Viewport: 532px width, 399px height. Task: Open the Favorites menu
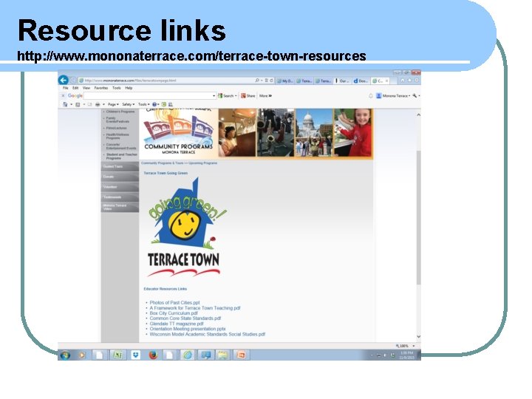pos(101,88)
